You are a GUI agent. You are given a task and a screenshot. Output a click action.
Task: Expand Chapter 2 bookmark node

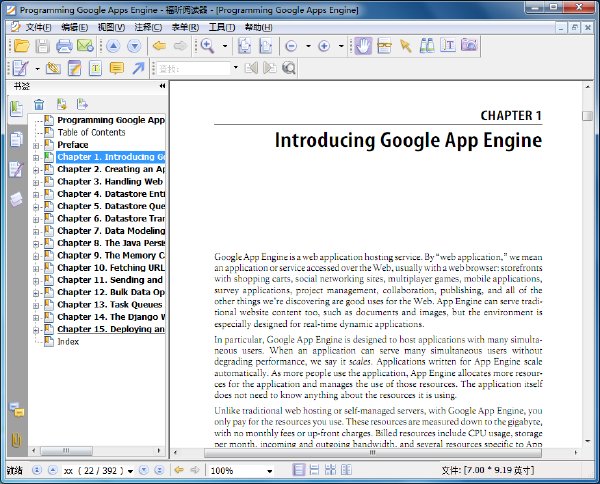click(36, 170)
